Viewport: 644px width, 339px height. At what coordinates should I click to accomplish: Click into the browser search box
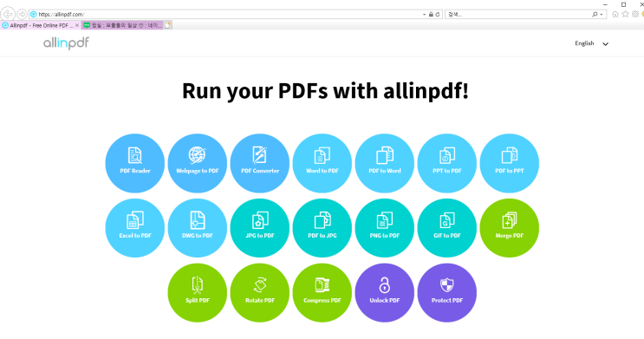click(x=518, y=15)
